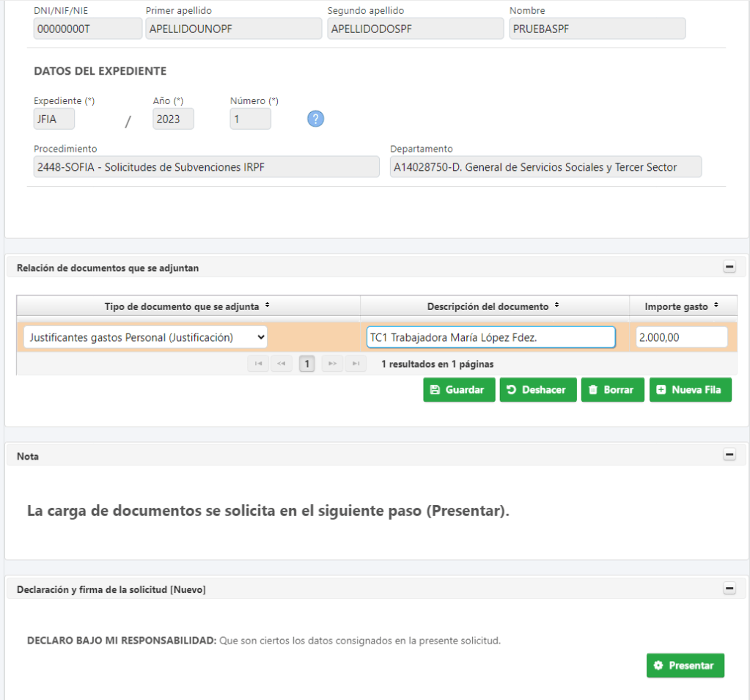Go to first page pagination icon
This screenshot has height=700, width=750.
(x=258, y=364)
